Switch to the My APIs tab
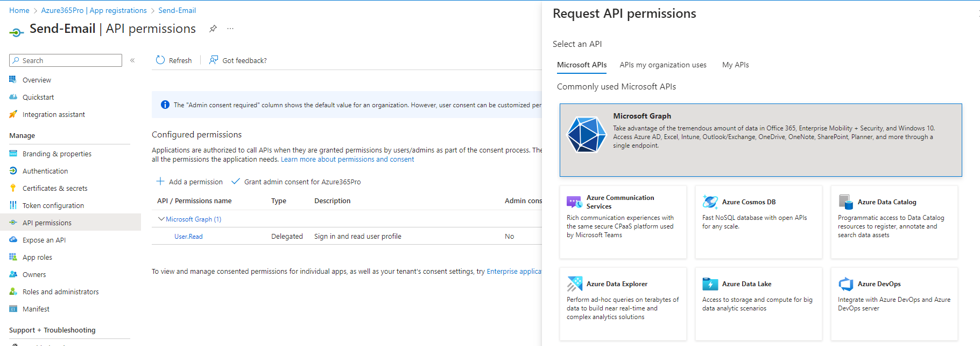980x346 pixels. [735, 65]
